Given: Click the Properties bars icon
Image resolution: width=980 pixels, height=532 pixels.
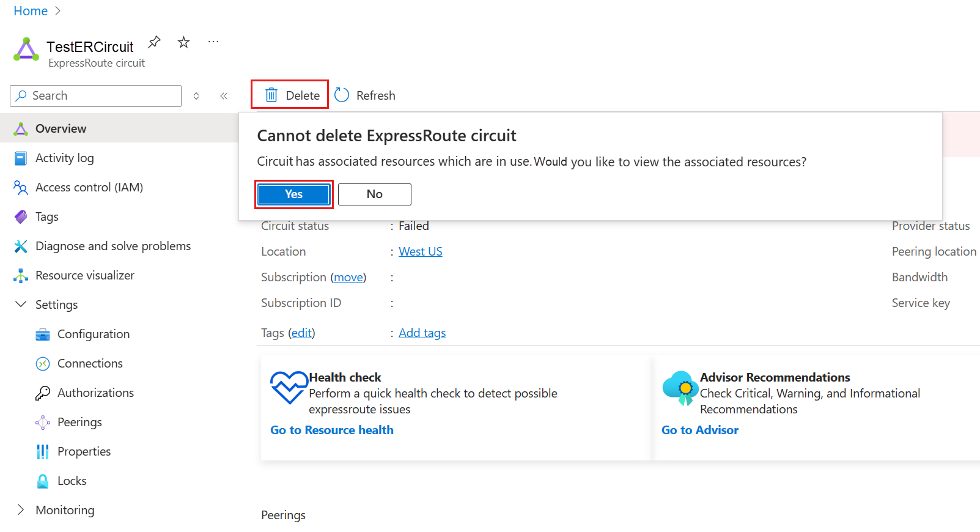Looking at the screenshot, I should pyautogui.click(x=43, y=452).
